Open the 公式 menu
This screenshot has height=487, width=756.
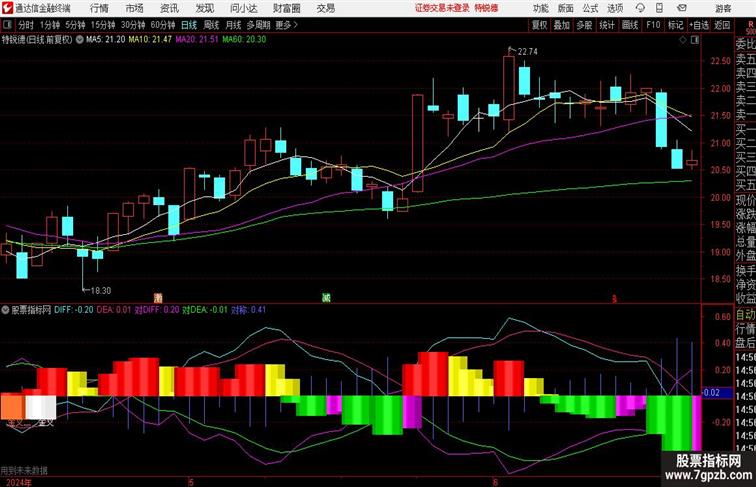coord(590,8)
